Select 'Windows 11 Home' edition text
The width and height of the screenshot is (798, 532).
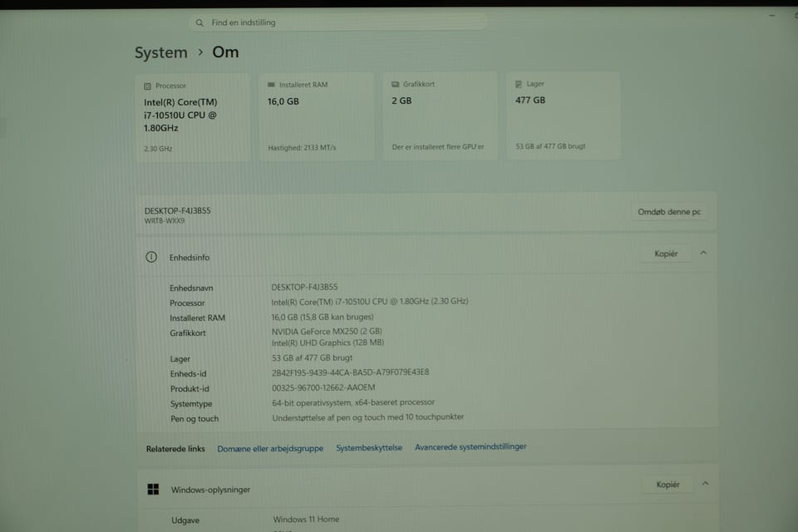click(306, 520)
